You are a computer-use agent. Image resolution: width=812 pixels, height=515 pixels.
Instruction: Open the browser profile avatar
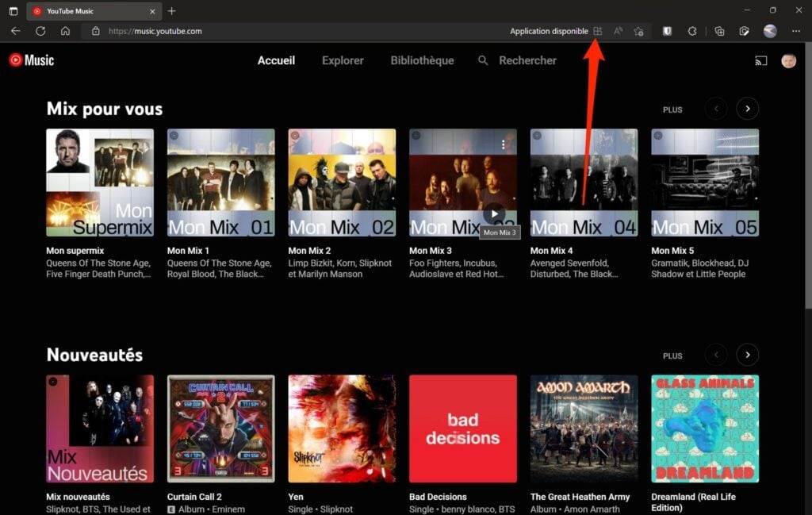[770, 31]
